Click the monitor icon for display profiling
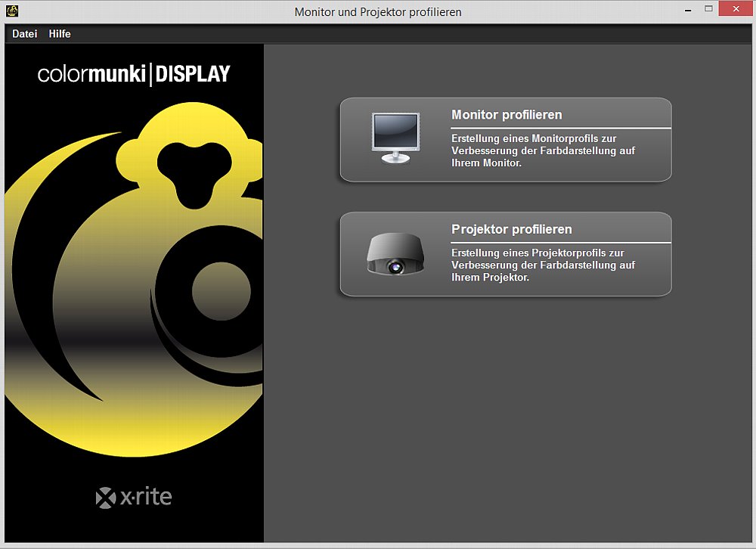756x549 pixels. point(396,138)
